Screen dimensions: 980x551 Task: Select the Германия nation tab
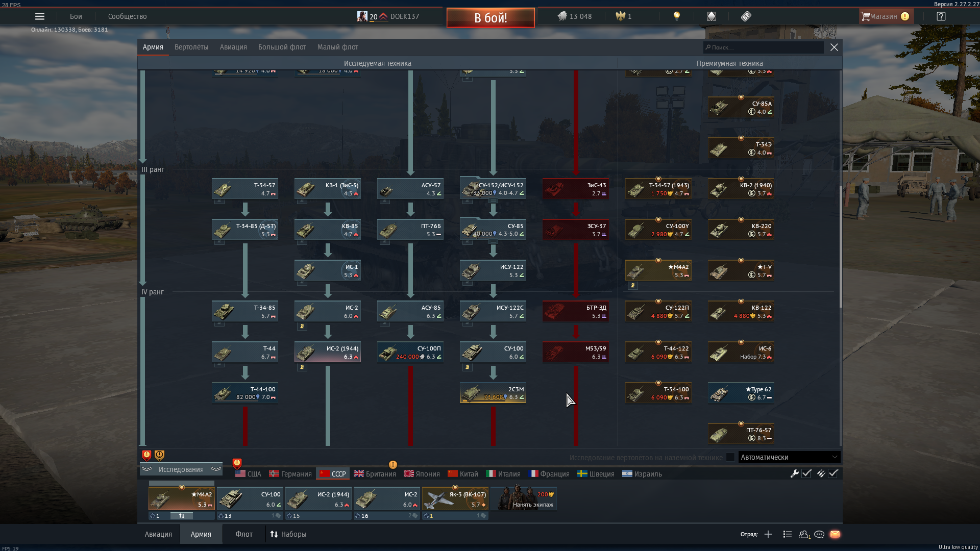[x=290, y=474]
